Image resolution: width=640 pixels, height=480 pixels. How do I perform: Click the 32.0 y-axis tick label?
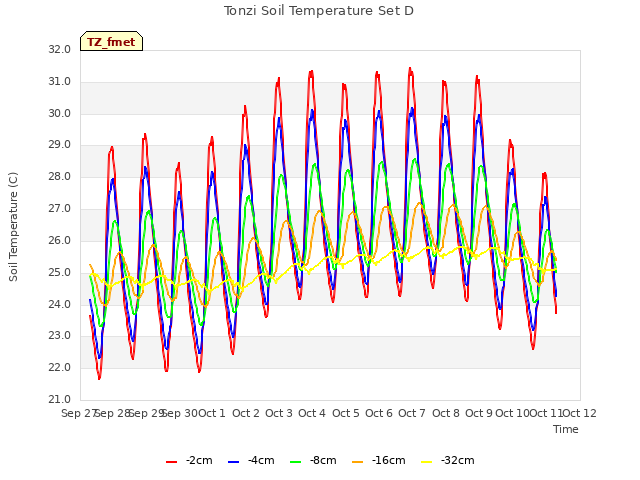[60, 49]
